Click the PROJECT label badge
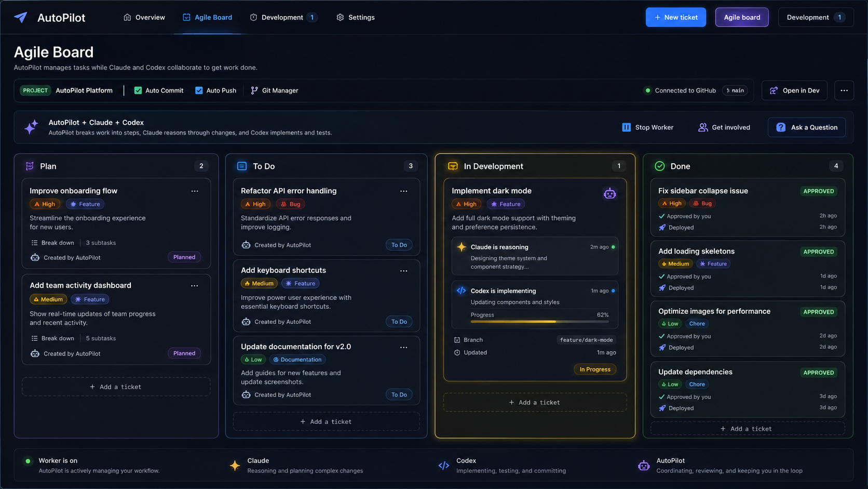This screenshot has width=868, height=489. pyautogui.click(x=35, y=90)
